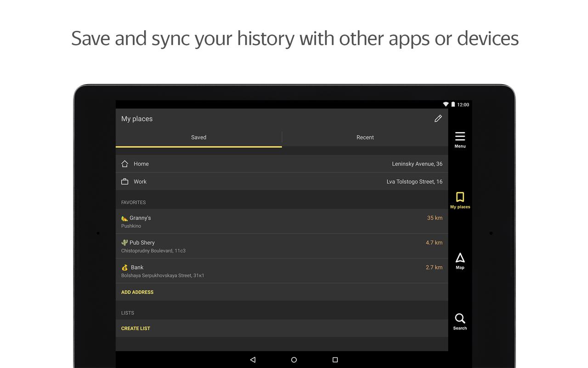Tap the 2.7 km distance

[434, 267]
